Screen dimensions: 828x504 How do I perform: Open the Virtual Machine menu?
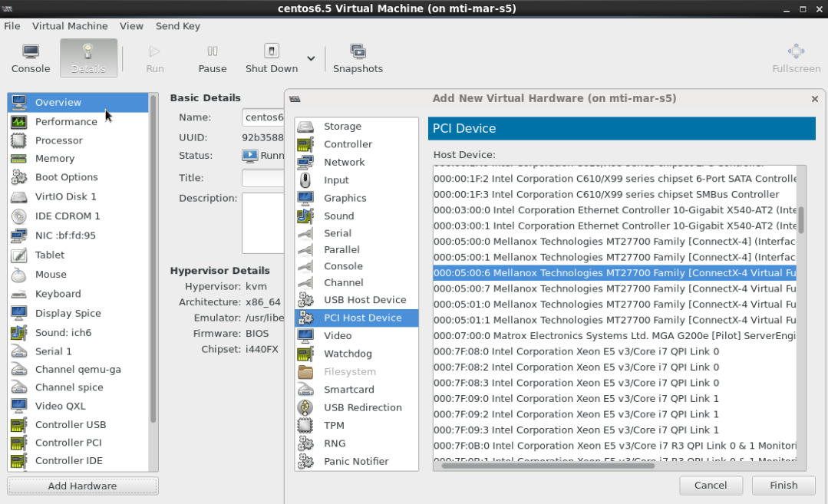click(x=70, y=25)
